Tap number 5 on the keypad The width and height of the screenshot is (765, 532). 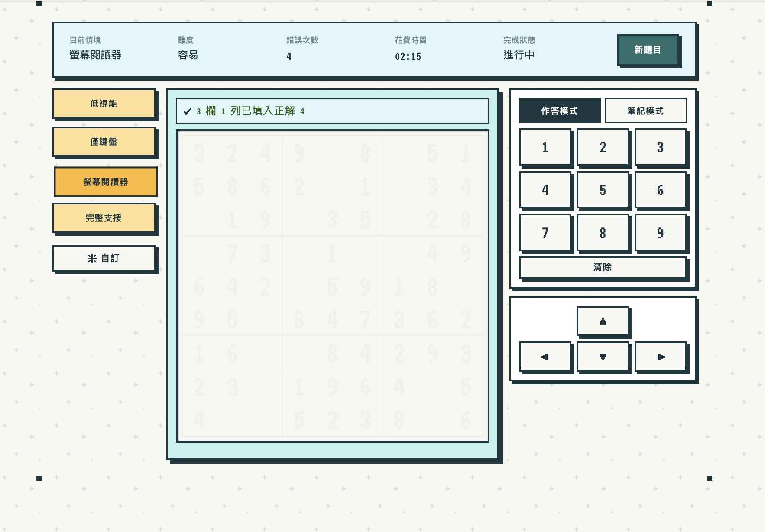(603, 190)
